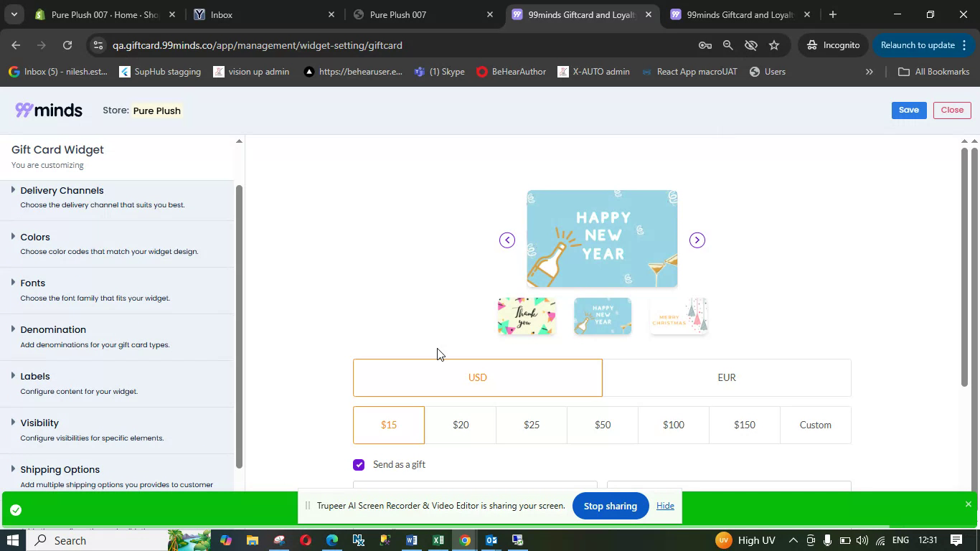Go back to previous page
980x551 pixels.
[x=16, y=45]
